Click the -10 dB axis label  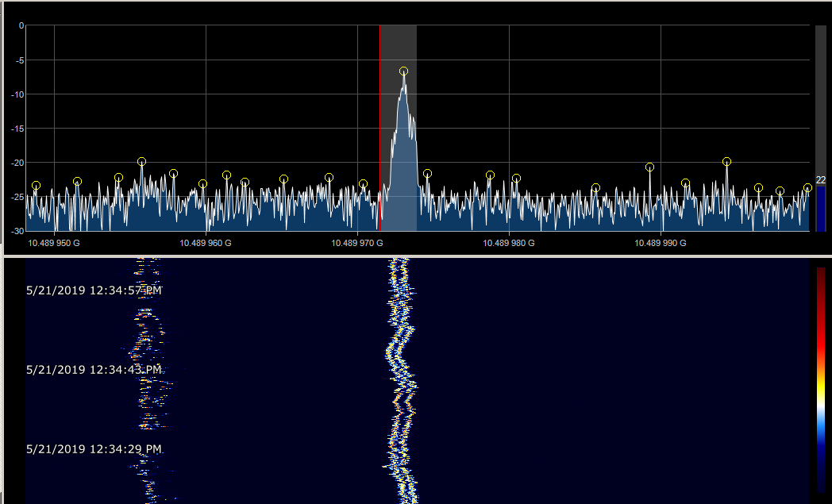click(x=18, y=94)
